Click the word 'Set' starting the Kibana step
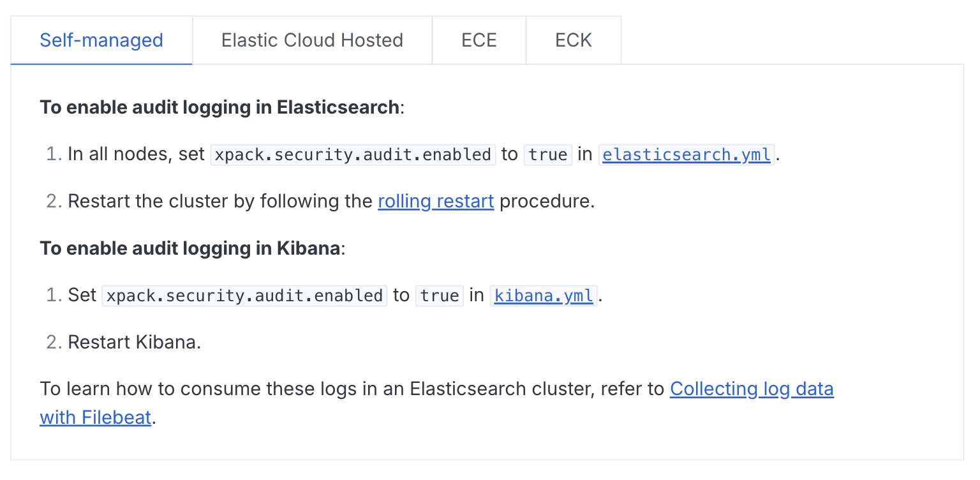The height and width of the screenshot is (480, 980). coord(82,296)
